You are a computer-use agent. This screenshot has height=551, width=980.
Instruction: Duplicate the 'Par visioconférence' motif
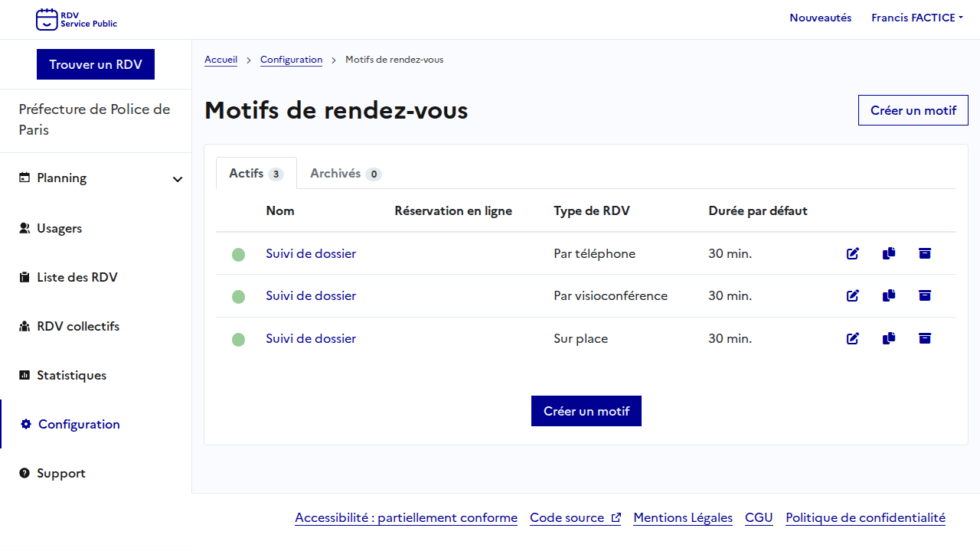[x=888, y=295]
